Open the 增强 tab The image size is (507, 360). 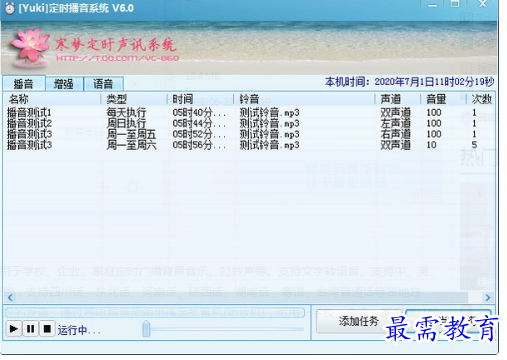(x=64, y=84)
